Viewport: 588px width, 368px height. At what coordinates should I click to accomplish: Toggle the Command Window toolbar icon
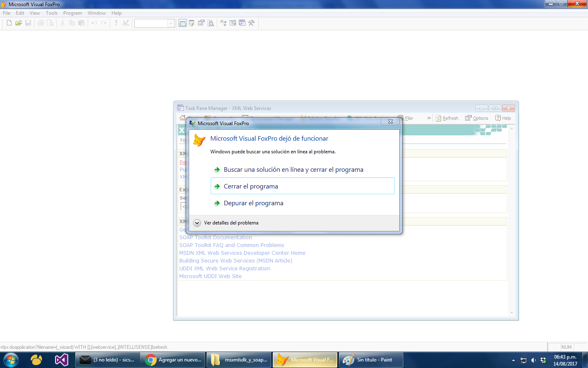(x=183, y=23)
